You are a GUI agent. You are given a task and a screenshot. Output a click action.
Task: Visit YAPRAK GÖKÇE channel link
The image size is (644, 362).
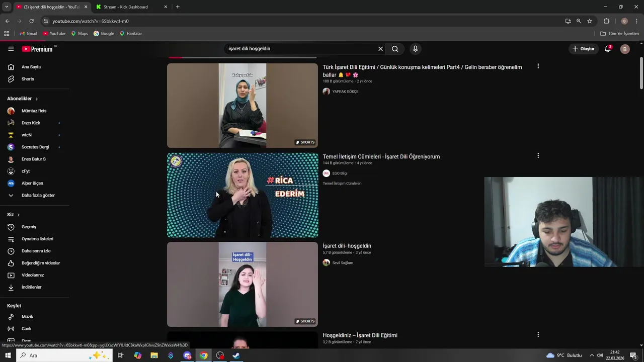pyautogui.click(x=345, y=92)
